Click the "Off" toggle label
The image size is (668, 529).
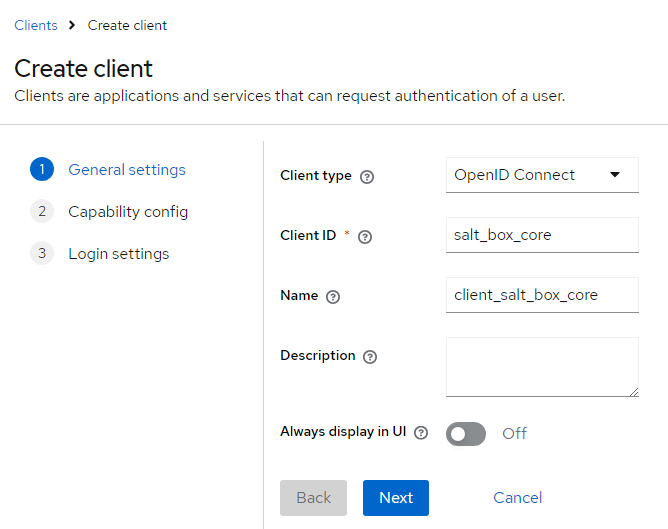[x=514, y=434]
